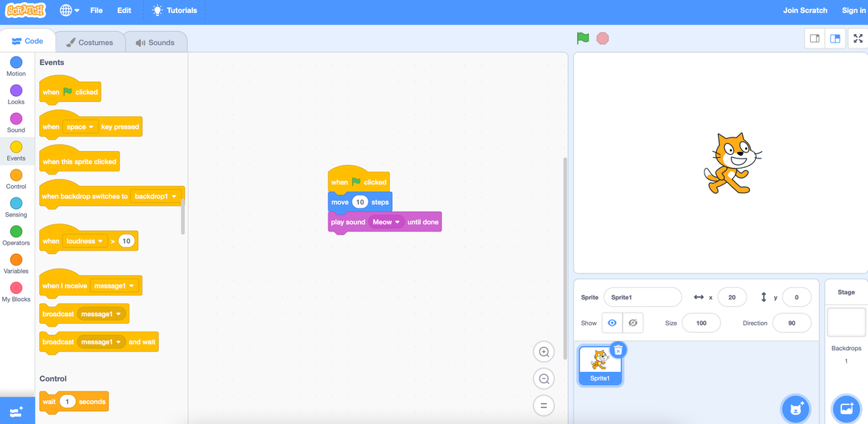Viewport: 868px width, 424px height.
Task: Open message1 dropdown in the broadcast block
Action: (102, 314)
